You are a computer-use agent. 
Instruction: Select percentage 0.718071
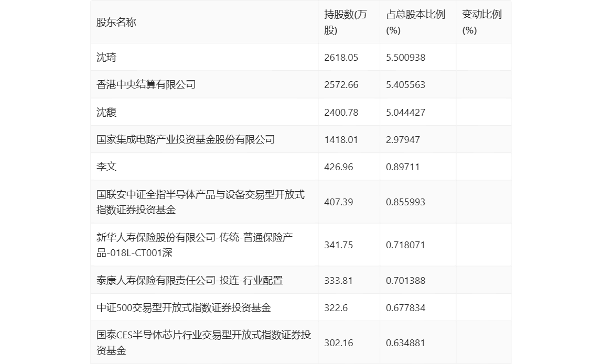(x=405, y=245)
